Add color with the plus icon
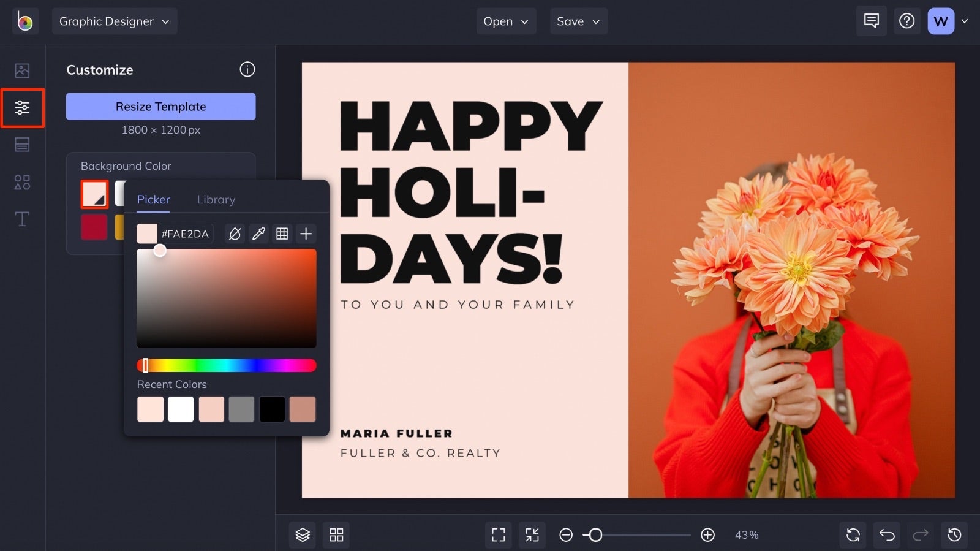980x551 pixels. tap(306, 234)
